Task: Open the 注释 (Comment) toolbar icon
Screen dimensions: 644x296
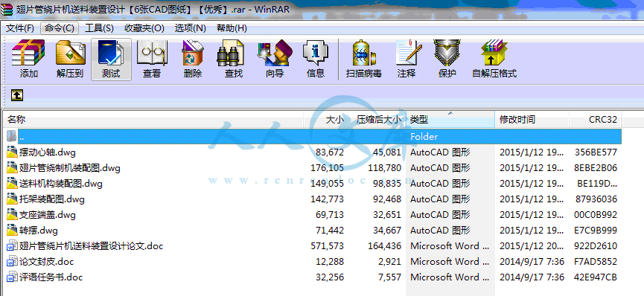Action: coord(407,59)
